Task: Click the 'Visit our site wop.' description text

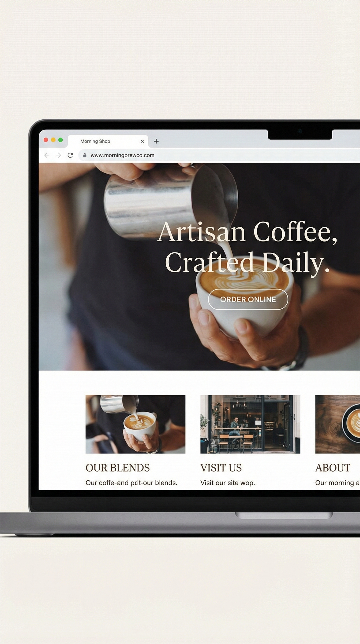Action: (x=228, y=483)
